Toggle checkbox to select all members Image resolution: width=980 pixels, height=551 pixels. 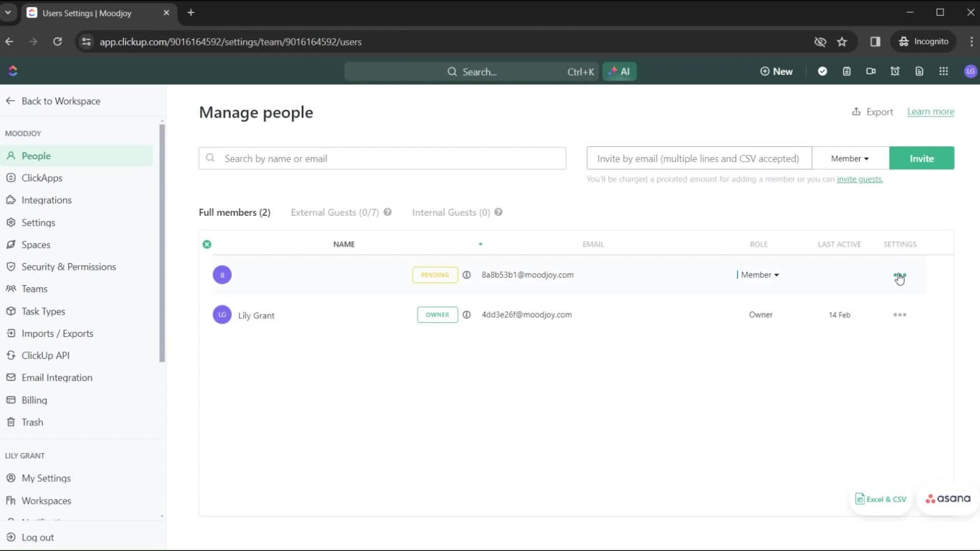[x=207, y=243]
